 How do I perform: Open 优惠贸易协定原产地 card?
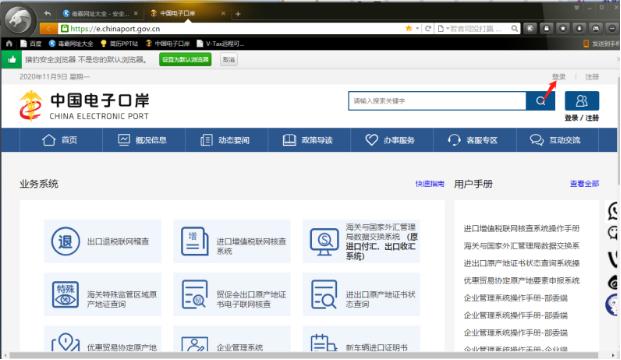click(103, 340)
